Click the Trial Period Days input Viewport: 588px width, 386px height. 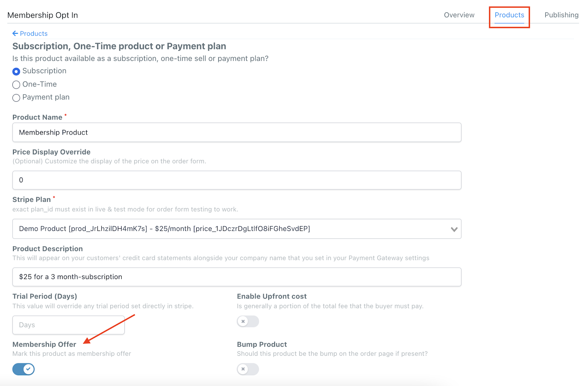point(68,325)
